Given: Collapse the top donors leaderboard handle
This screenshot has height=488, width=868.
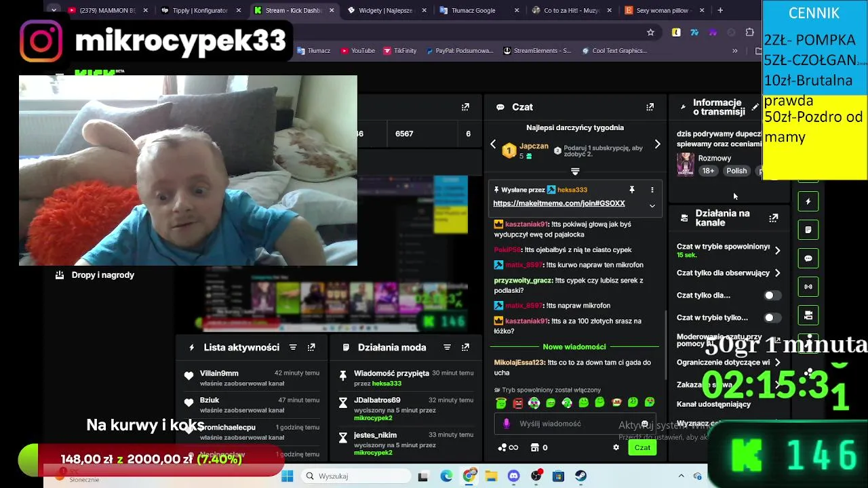Looking at the screenshot, I should point(575,171).
